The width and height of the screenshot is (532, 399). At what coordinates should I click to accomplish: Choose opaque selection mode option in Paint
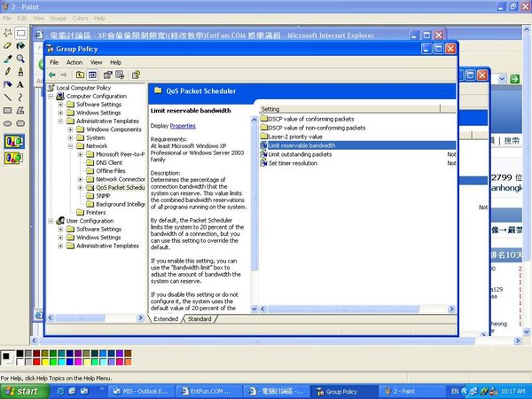point(14,142)
